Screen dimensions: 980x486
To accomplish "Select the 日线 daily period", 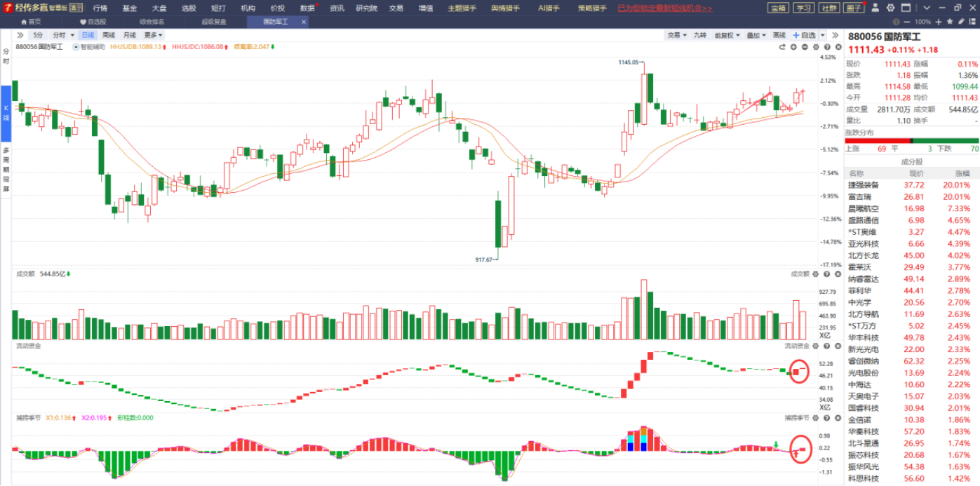I will click(88, 35).
